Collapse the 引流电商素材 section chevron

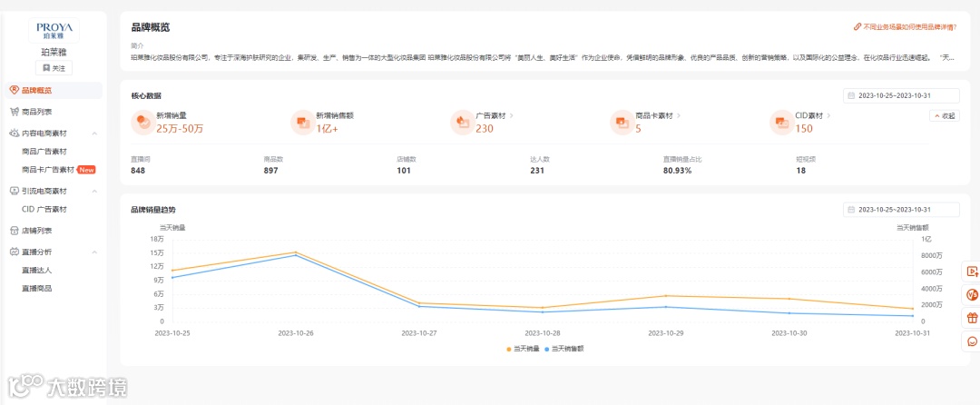tap(94, 191)
